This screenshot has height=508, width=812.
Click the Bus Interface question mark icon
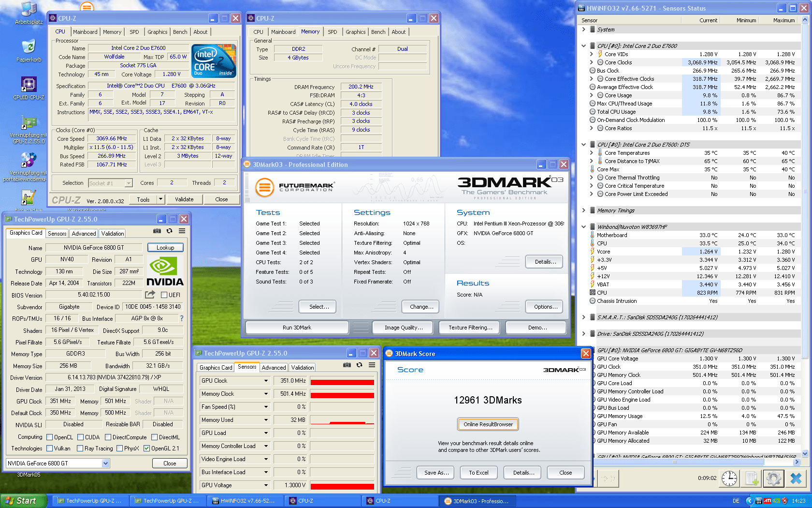182,318
